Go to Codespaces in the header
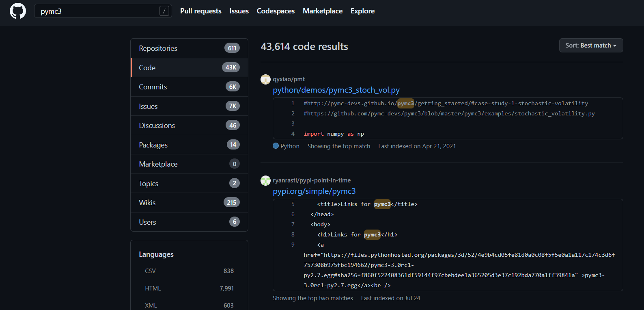The height and width of the screenshot is (310, 644). coord(276,11)
